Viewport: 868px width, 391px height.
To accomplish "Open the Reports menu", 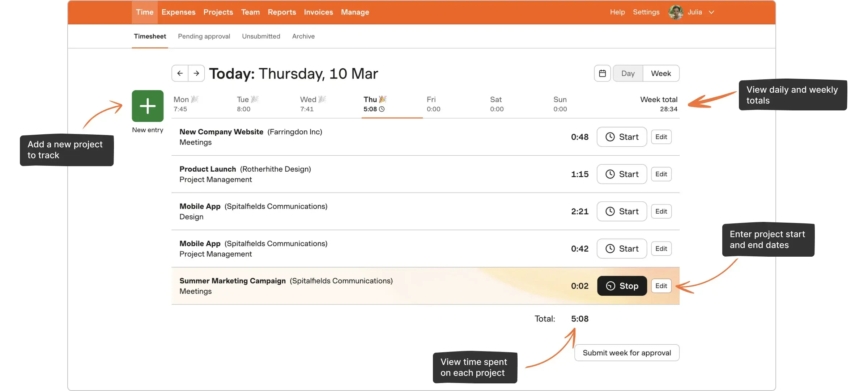I will click(x=282, y=12).
